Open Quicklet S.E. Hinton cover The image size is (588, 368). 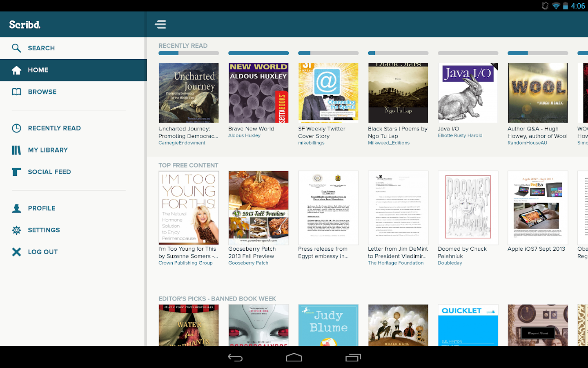click(468, 325)
